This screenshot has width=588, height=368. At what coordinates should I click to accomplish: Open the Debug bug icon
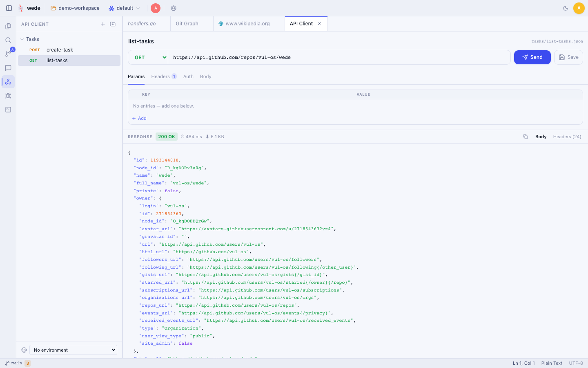pyautogui.click(x=8, y=96)
